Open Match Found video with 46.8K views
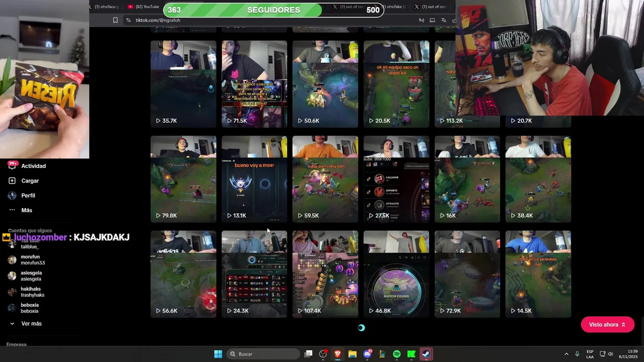This screenshot has height=362, width=644. [396, 274]
